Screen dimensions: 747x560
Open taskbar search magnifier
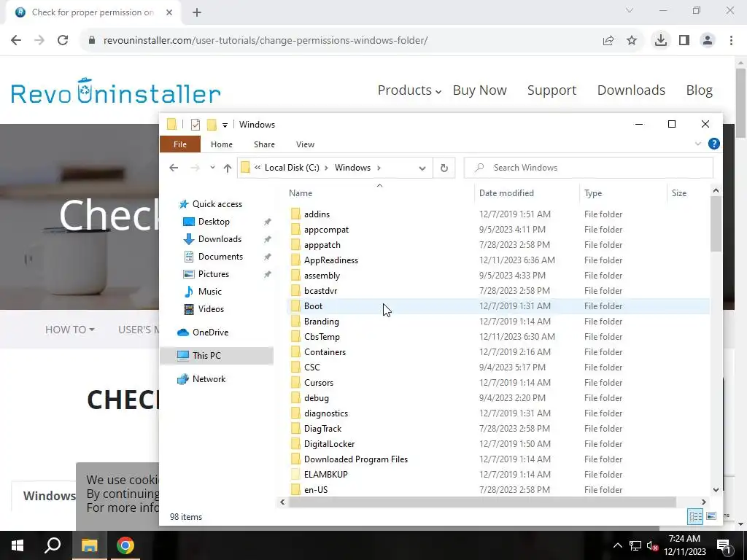[x=53, y=545]
